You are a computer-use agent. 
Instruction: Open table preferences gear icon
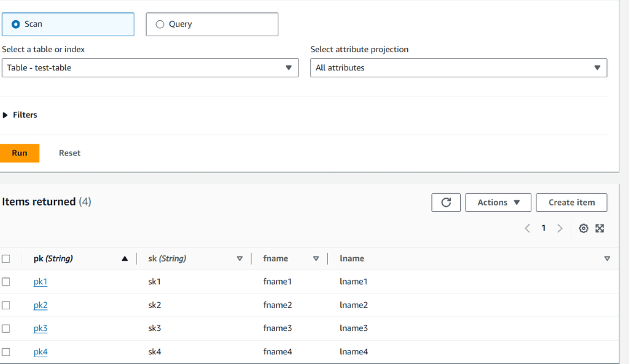coord(584,228)
